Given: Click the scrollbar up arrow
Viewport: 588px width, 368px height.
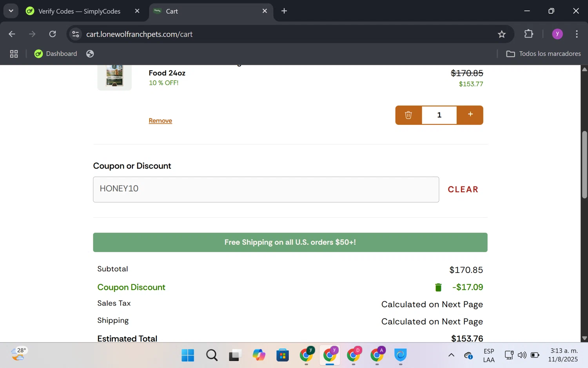Looking at the screenshot, I should (x=584, y=69).
